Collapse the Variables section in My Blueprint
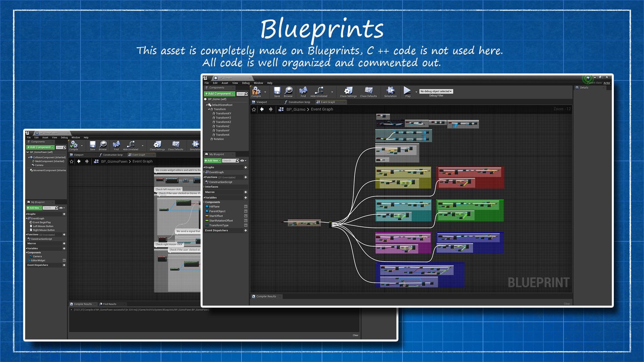The width and height of the screenshot is (644, 362). coord(204,197)
